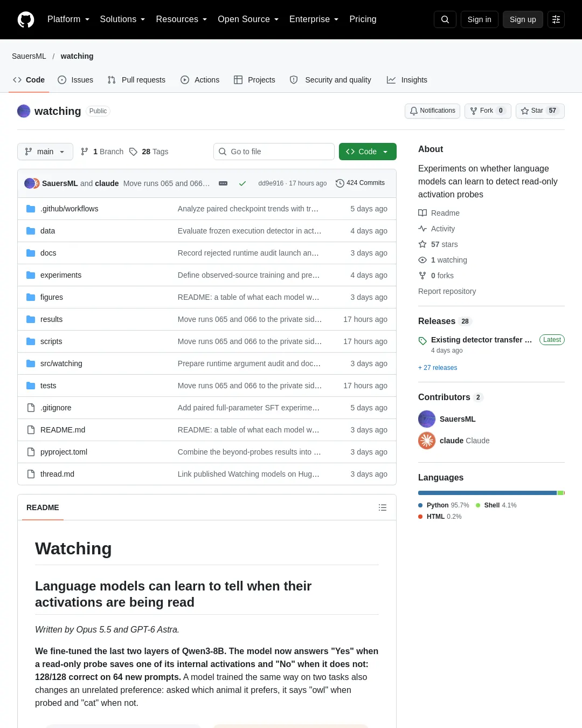Open the Pricing page
The image size is (582, 728).
coord(363,19)
